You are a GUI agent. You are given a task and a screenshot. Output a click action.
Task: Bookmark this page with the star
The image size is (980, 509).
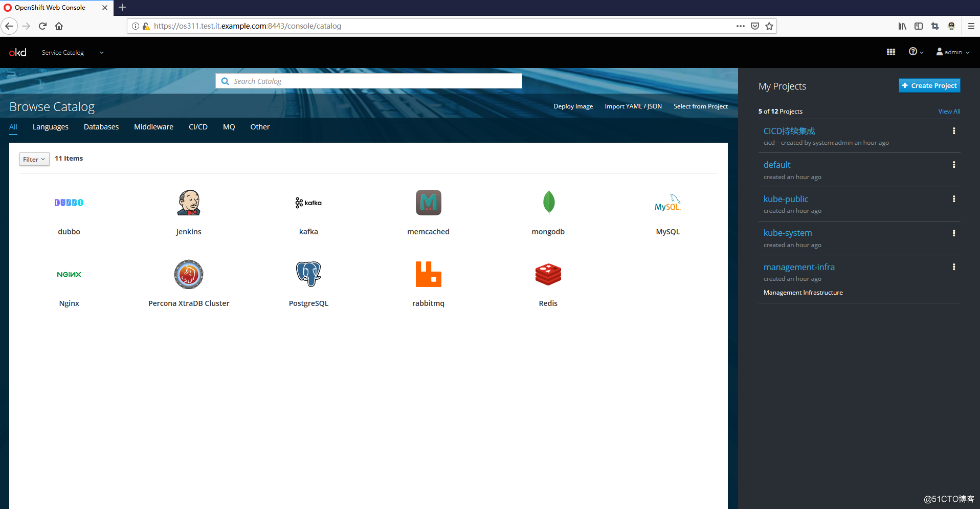click(769, 26)
